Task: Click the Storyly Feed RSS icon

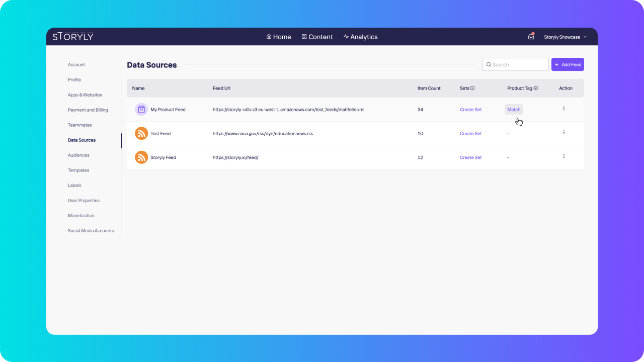Action: click(141, 157)
